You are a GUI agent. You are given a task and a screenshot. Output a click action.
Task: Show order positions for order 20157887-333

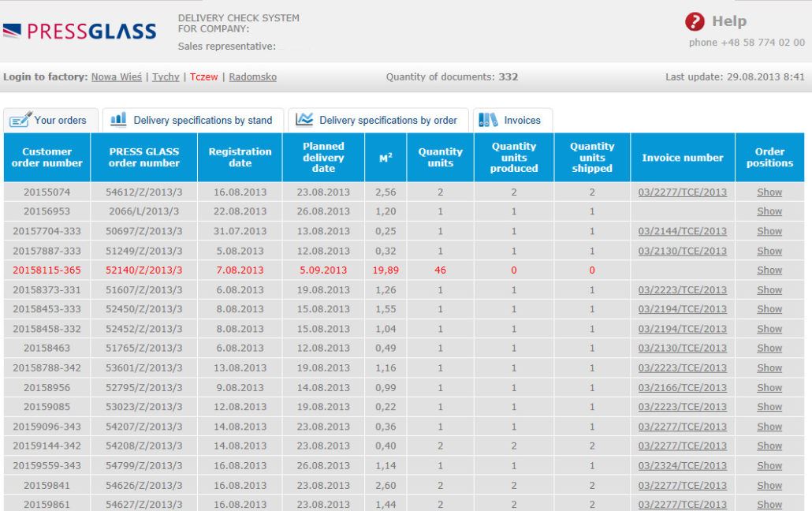coord(769,251)
